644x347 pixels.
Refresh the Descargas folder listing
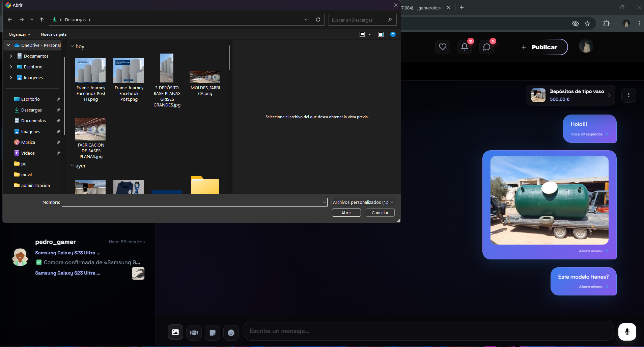coord(318,20)
